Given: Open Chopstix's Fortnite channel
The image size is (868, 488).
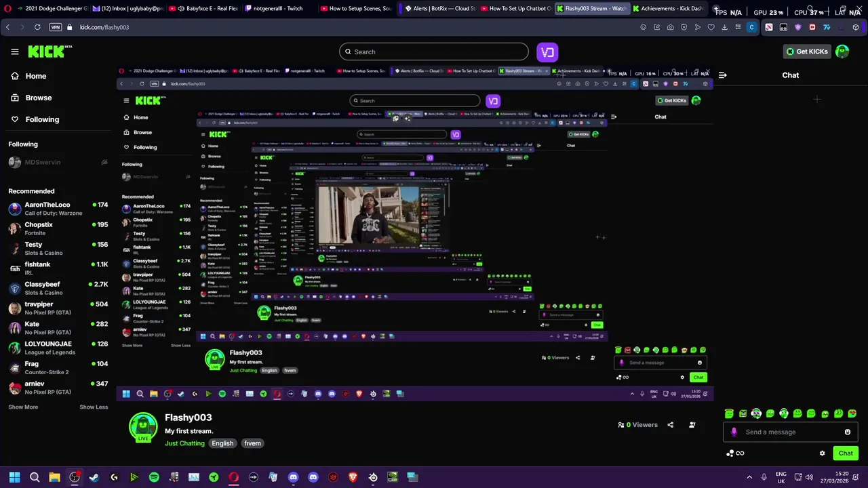Looking at the screenshot, I should (58, 228).
